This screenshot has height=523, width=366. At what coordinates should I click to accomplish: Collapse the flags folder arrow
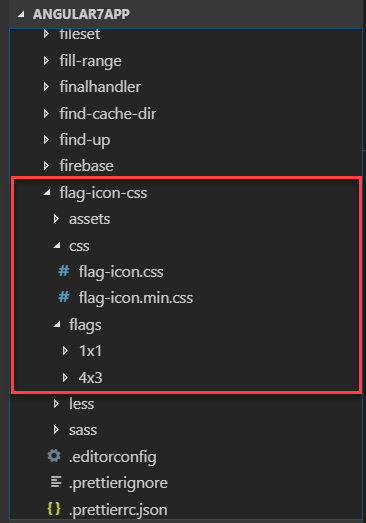[x=57, y=324]
